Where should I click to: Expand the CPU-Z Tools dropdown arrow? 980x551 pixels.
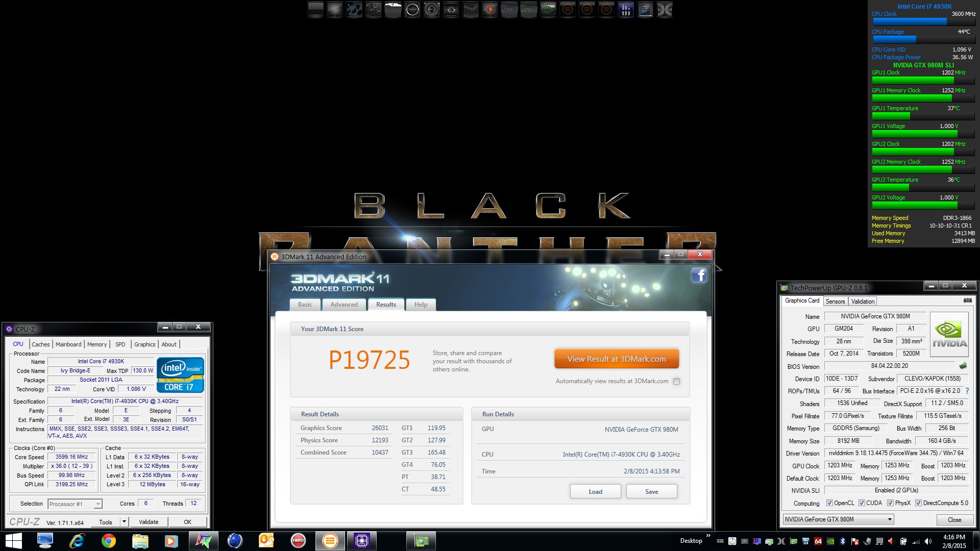[x=124, y=522]
